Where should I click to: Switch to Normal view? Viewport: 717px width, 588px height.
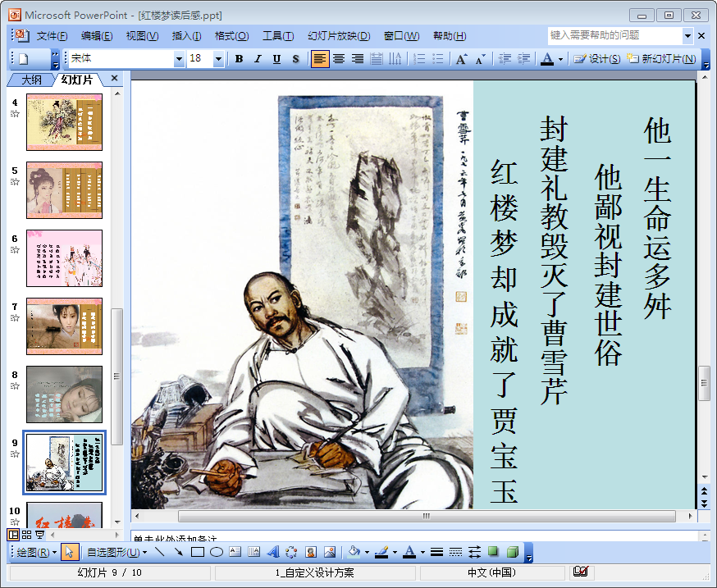[x=13, y=534]
